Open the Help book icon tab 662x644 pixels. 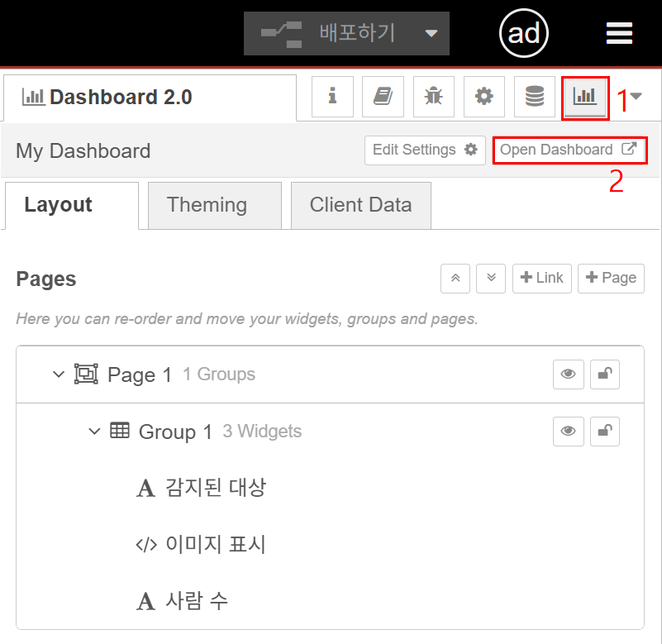[x=383, y=97]
